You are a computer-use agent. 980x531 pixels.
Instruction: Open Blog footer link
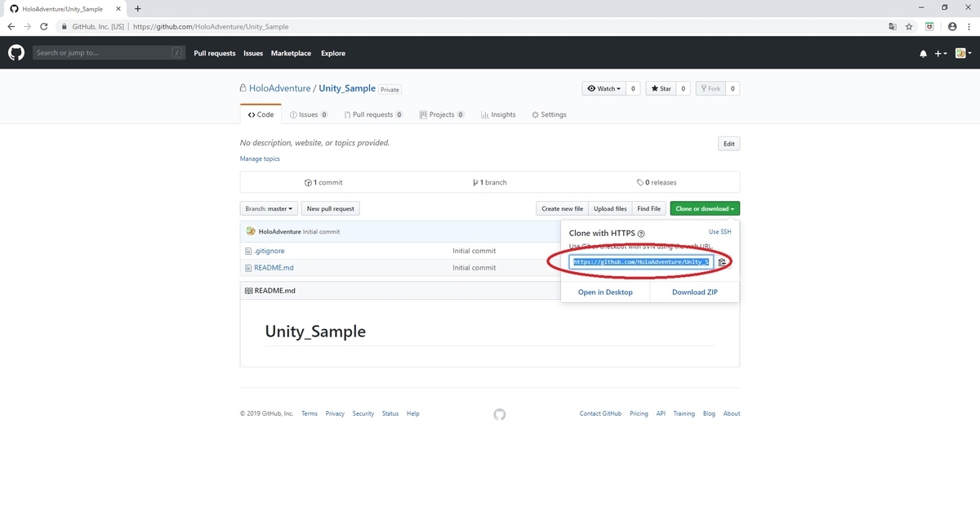(709, 413)
